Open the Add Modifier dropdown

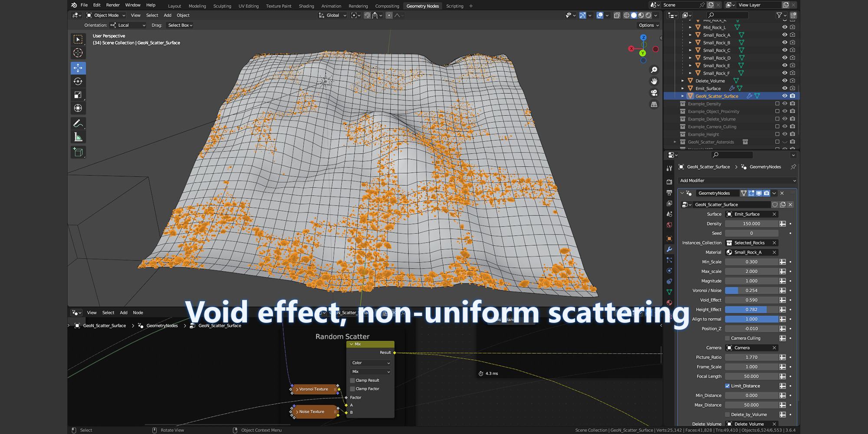point(737,181)
